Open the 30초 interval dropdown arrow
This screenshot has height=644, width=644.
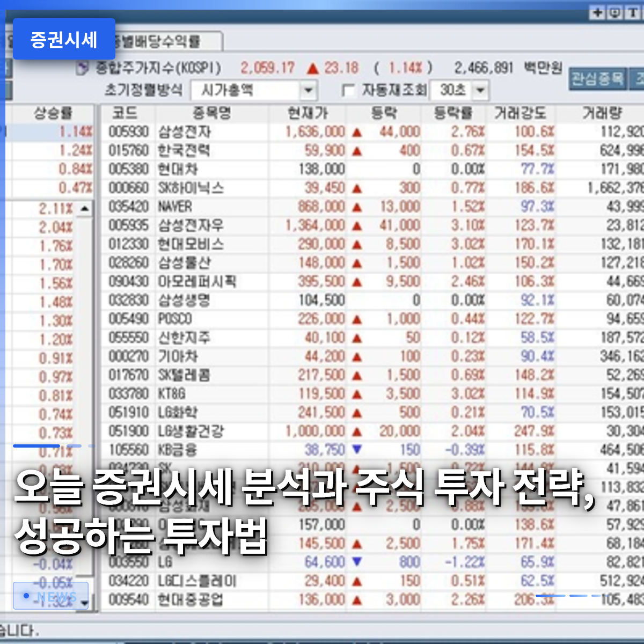click(x=480, y=90)
